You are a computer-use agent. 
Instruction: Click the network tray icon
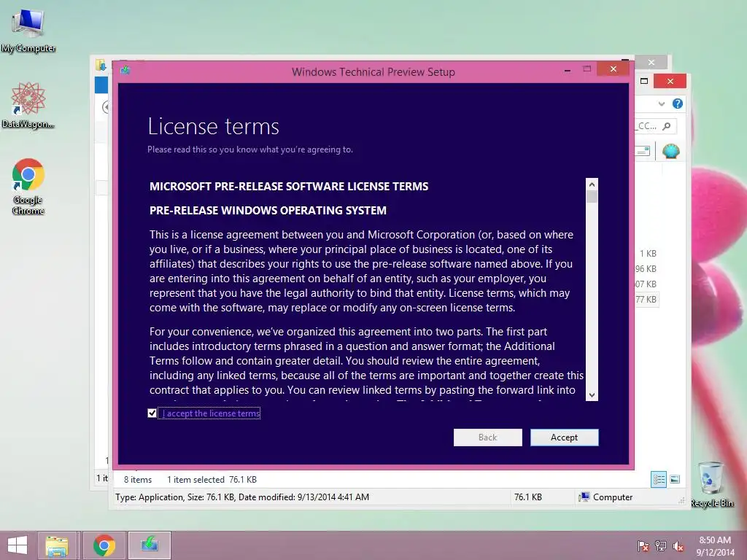[x=661, y=546]
